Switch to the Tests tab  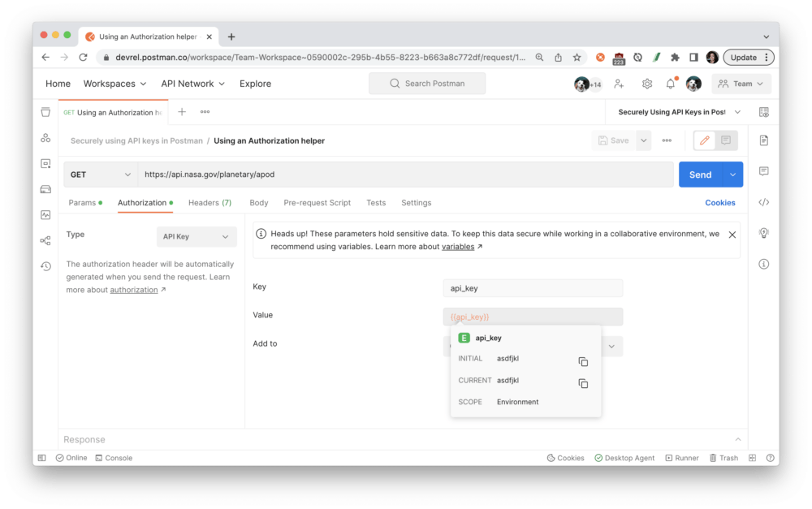pos(376,202)
